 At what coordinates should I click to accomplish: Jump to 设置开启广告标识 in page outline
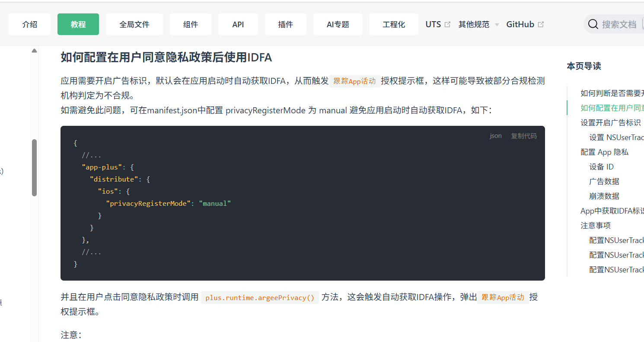tap(610, 123)
